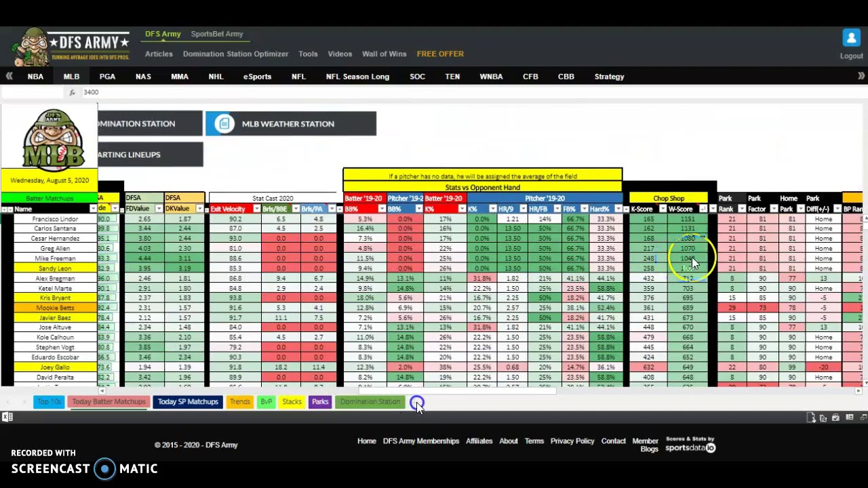Image resolution: width=868 pixels, height=488 pixels.
Task: Select the PGA sport menu item
Action: tap(107, 77)
